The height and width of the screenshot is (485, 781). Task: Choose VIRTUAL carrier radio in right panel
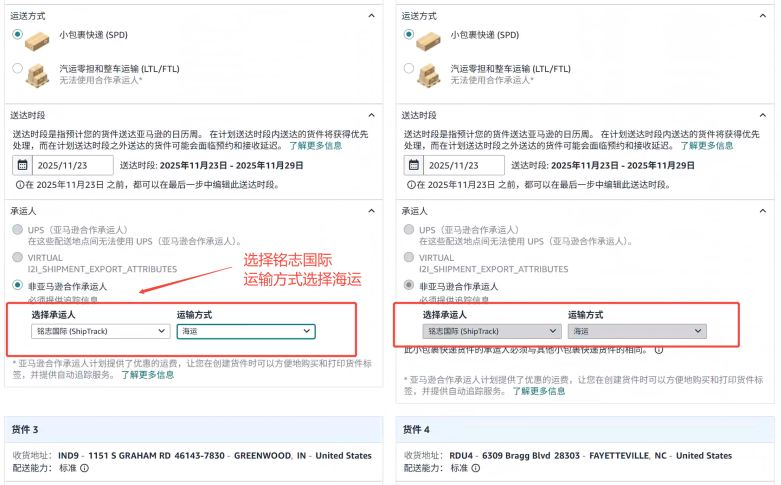409,257
